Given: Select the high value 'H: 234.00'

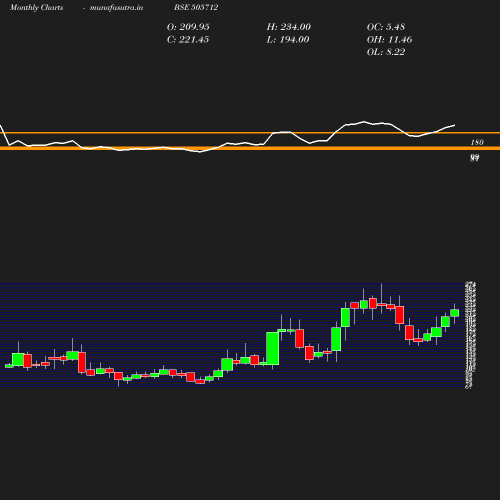Looking at the screenshot, I should (289, 27).
